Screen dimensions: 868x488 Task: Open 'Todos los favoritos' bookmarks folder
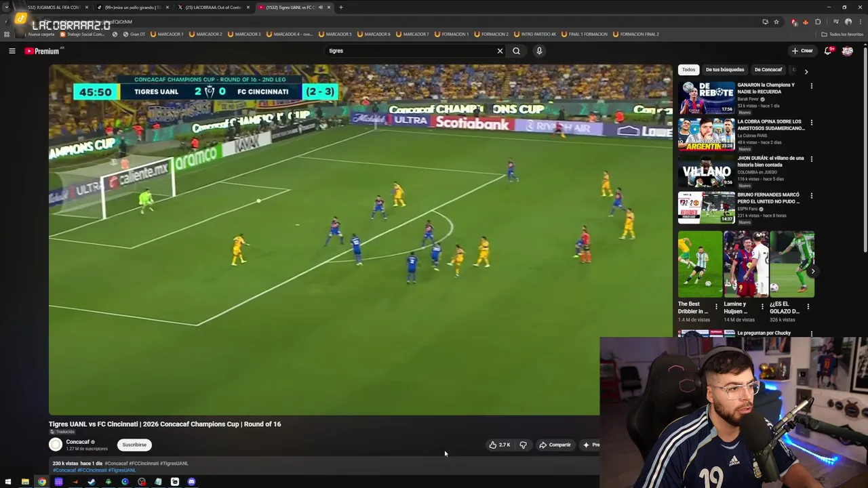842,34
